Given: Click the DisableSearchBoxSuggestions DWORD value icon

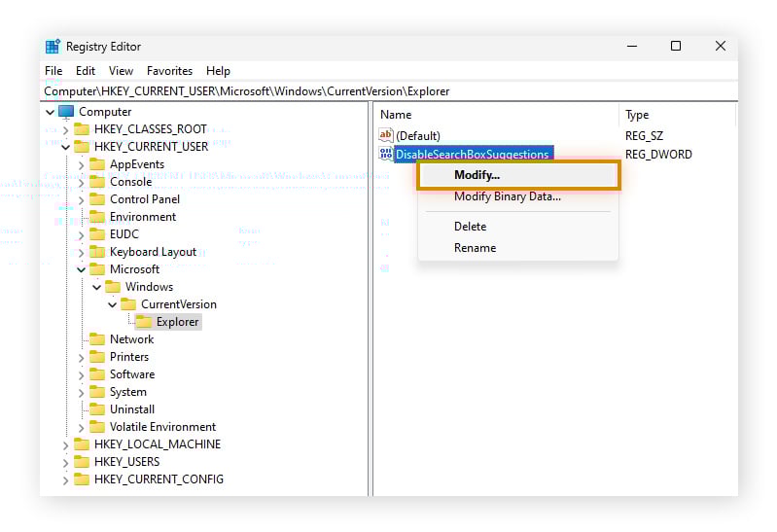Looking at the screenshot, I should (385, 154).
